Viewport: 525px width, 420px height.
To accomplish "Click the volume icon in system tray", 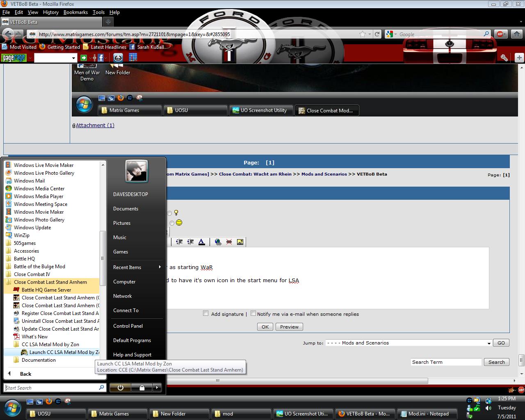I will (x=488, y=408).
